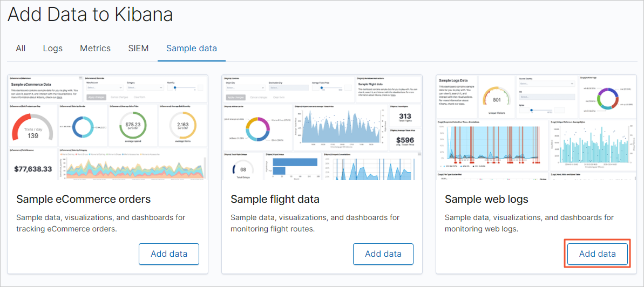Click the 'Add Data to Kibana' heading

90,15
